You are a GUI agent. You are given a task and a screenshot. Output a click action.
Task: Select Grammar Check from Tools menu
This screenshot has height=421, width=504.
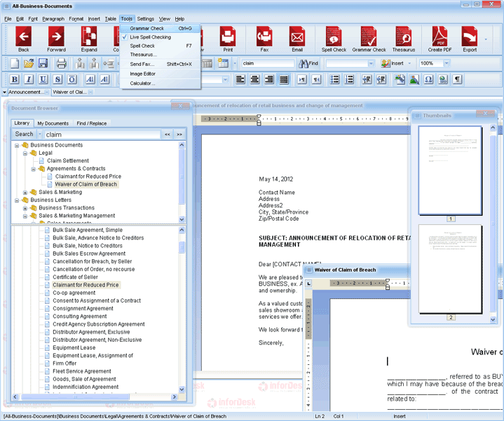tap(160, 28)
